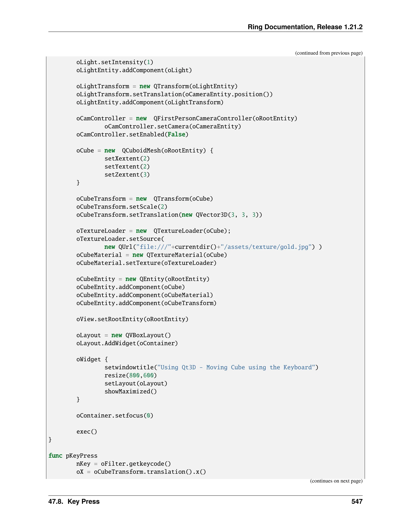Screen dimensions: 411x532
Task: Click the showMaximized() line
Action: 130,392
